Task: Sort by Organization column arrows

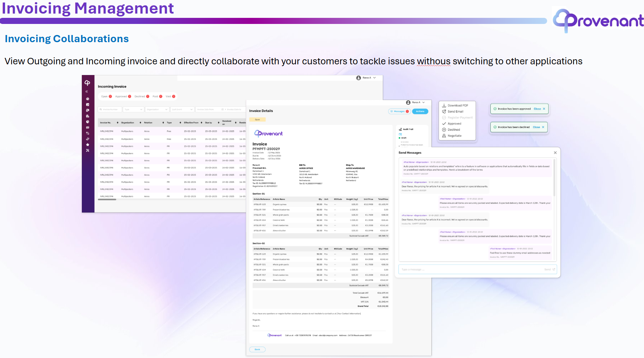Action: click(x=140, y=123)
